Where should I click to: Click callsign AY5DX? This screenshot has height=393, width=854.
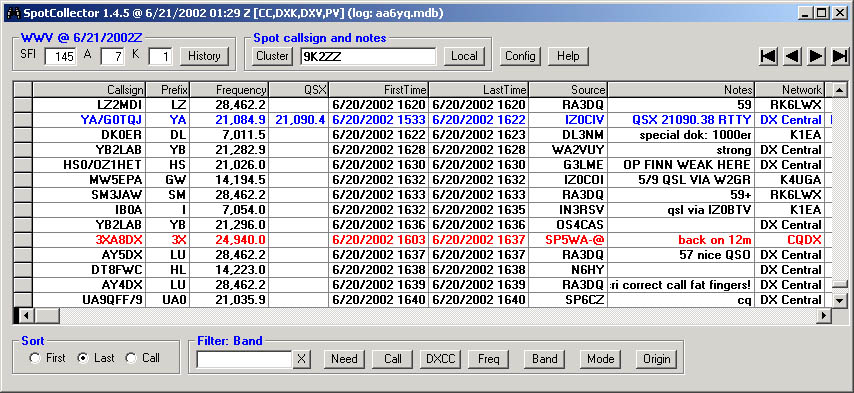(123, 254)
